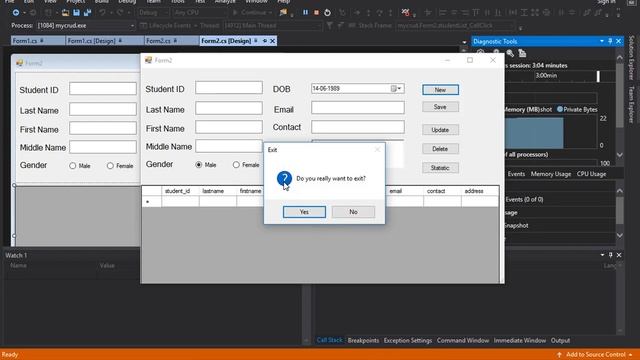640x360 pixels.
Task: Click Yes in the Exit dialog
Action: [304, 212]
